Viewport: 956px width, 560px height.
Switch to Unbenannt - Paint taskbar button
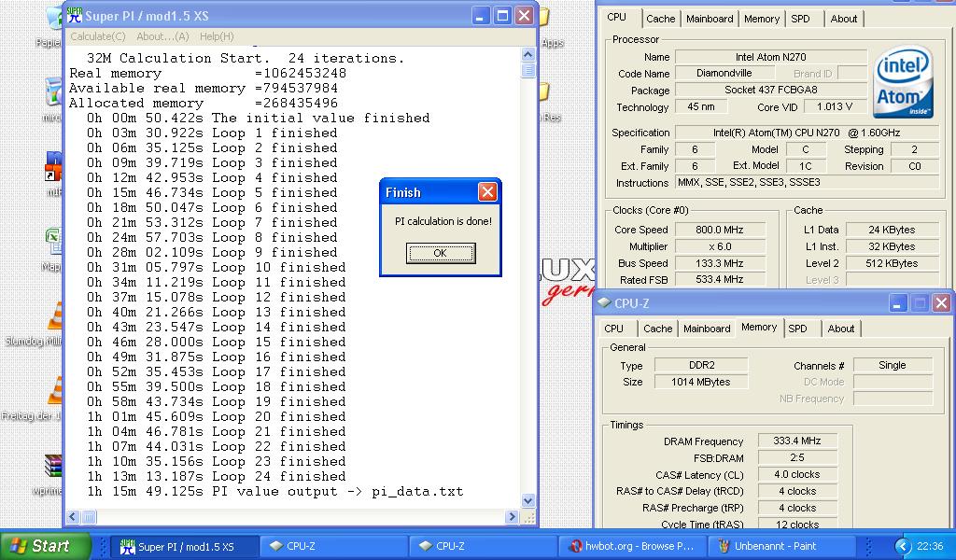(780, 547)
